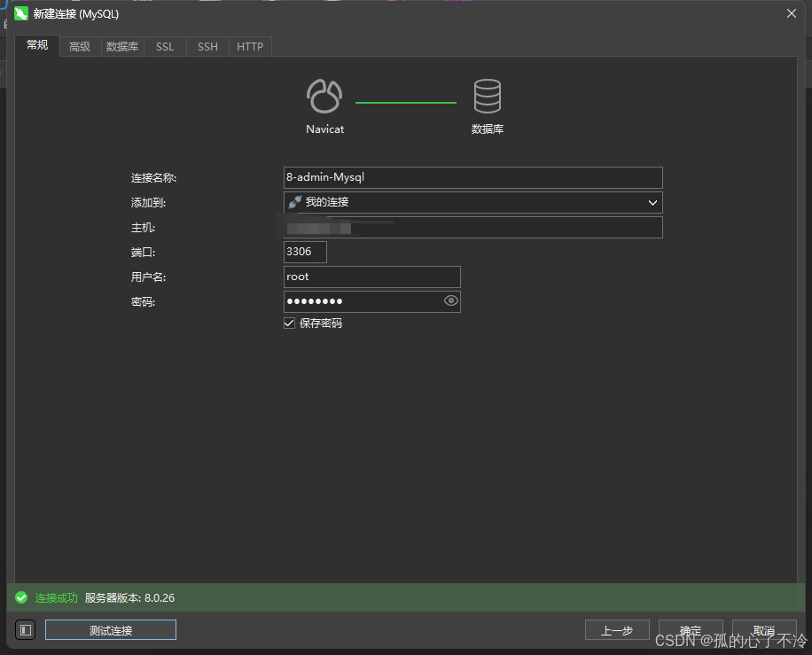Click the 服务器版本: 8.0.26 status text
This screenshot has width=812, height=655.
pos(129,598)
